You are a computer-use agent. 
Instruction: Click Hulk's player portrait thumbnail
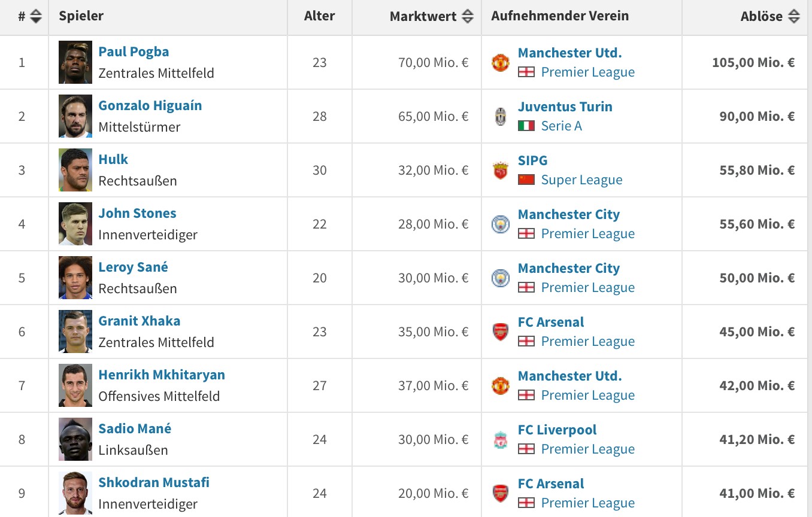click(x=75, y=170)
